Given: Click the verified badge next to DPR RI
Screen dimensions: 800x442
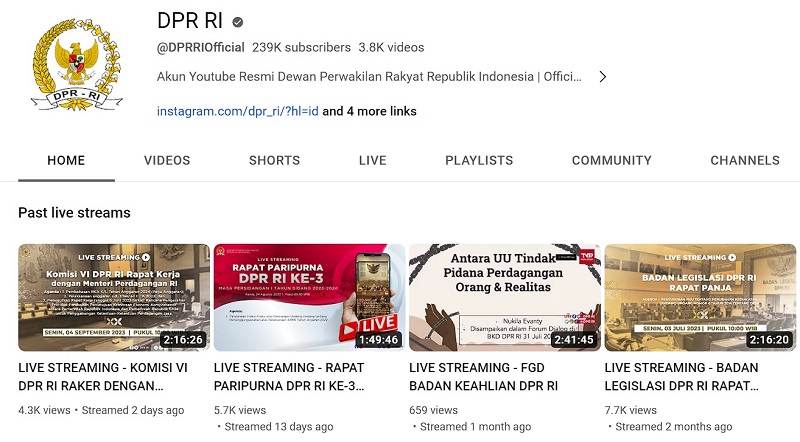Looking at the screenshot, I should click(238, 22).
